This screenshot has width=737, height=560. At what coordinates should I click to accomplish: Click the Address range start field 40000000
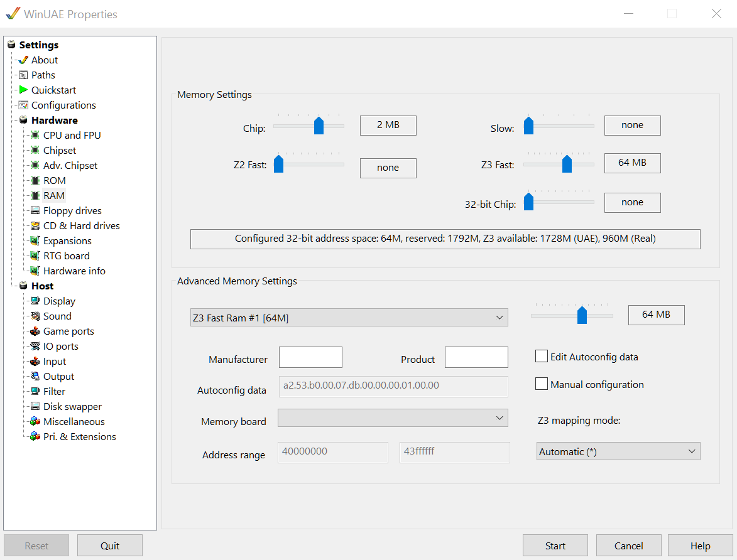click(333, 453)
